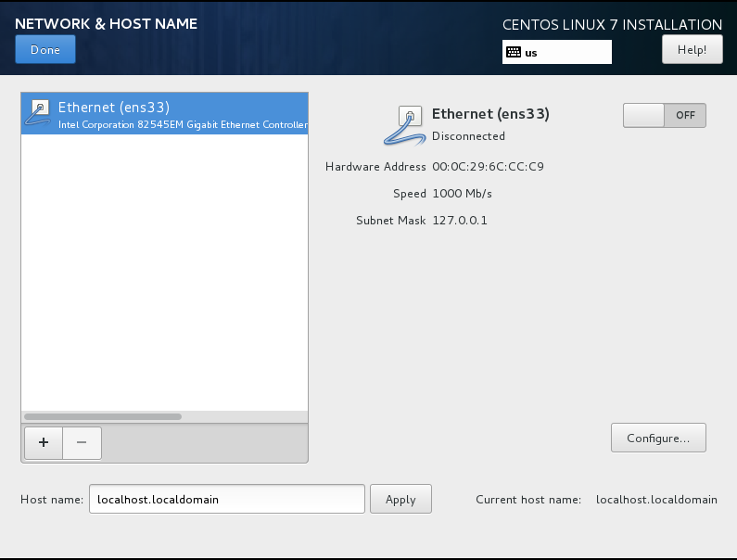This screenshot has width=737, height=560.
Task: Click the Speed label
Action: coord(410,194)
